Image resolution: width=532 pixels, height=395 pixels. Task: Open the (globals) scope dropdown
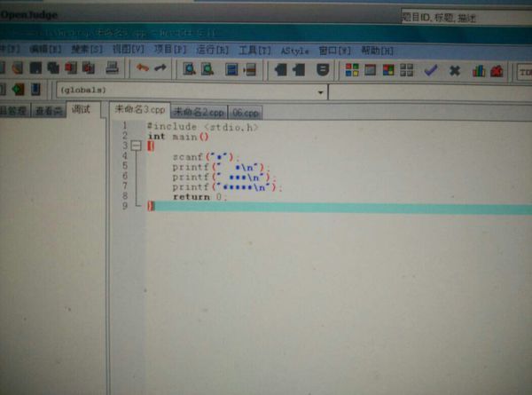point(321,91)
